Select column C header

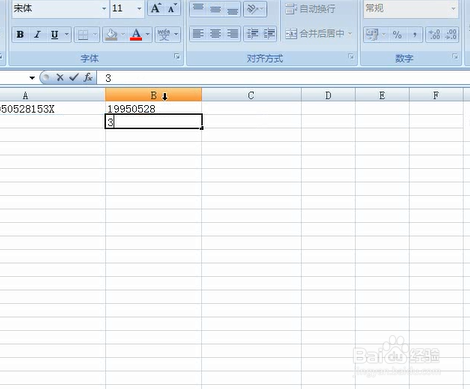(251, 95)
